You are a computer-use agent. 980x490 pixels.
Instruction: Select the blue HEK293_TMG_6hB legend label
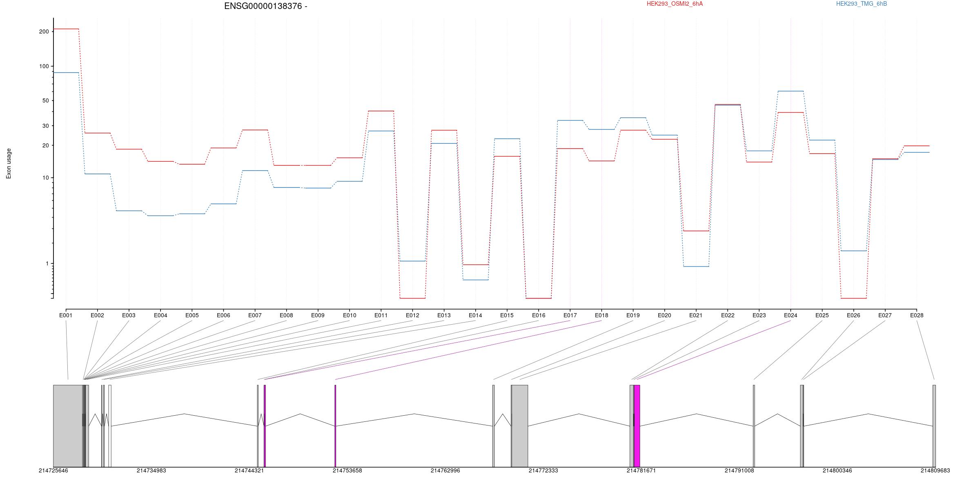pos(862,4)
